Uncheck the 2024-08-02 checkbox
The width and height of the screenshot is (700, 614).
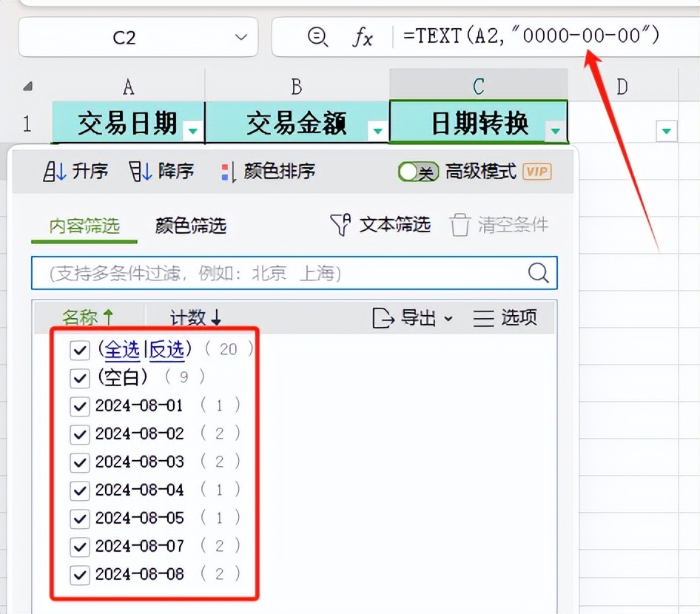tap(79, 434)
